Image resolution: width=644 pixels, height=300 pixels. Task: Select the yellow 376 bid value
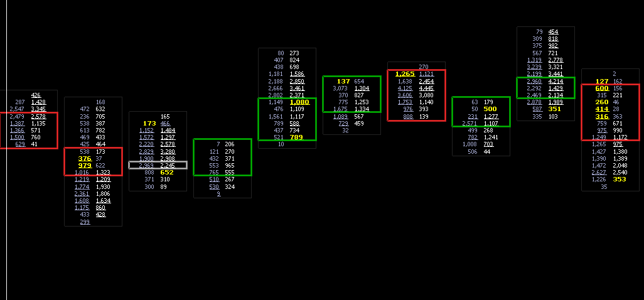pyautogui.click(x=85, y=158)
